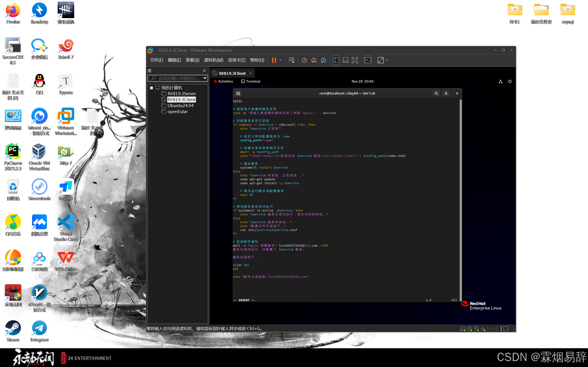Viewport: 588px width, 367px height.
Task: Open the 虚拟机(M) menu
Action: pyautogui.click(x=213, y=60)
